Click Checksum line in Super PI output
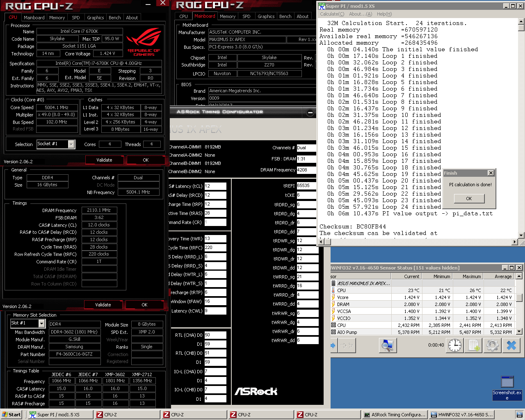The image size is (525, 420). 353,226
